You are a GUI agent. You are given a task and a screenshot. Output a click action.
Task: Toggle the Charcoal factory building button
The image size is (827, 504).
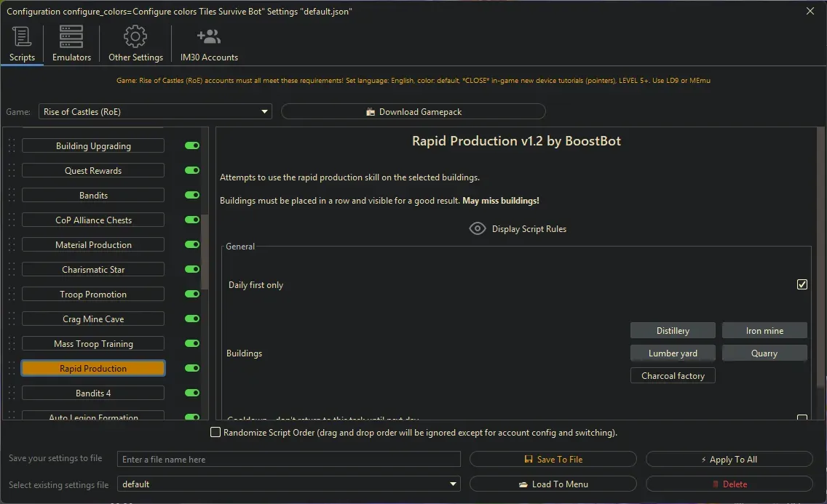coord(673,375)
